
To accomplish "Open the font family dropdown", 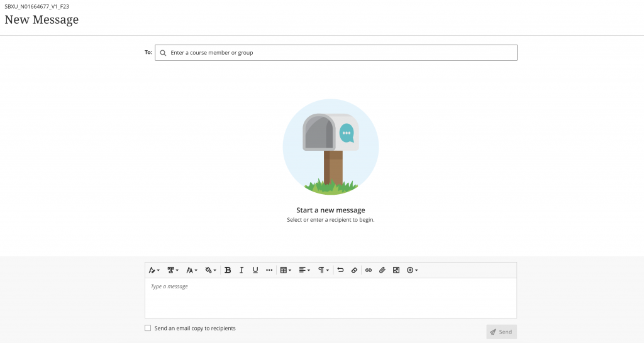I will [173, 270].
